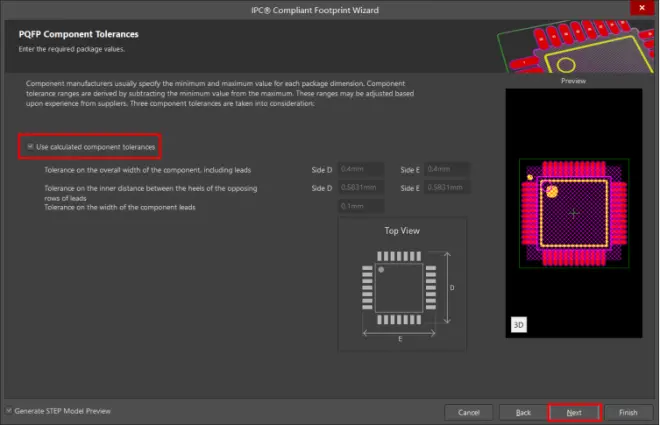Select overall width Side E tolerance field
Viewport: 660px width, 425px height.
[x=447, y=169]
